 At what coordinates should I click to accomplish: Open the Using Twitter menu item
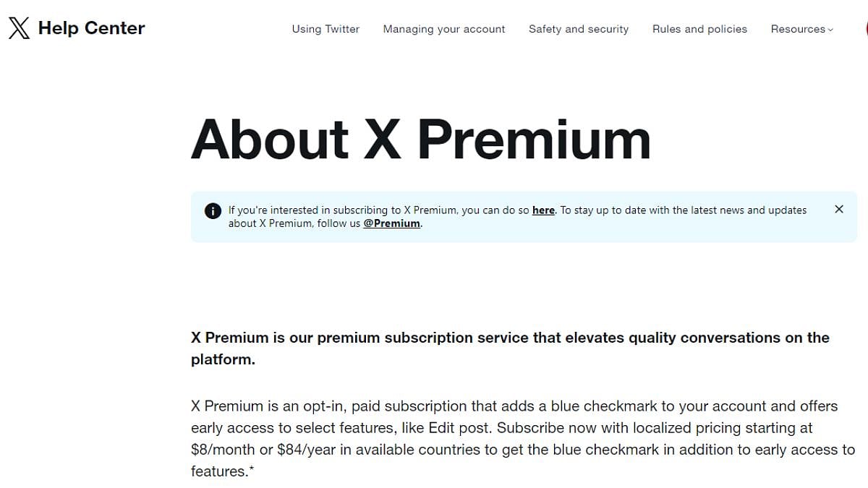325,29
